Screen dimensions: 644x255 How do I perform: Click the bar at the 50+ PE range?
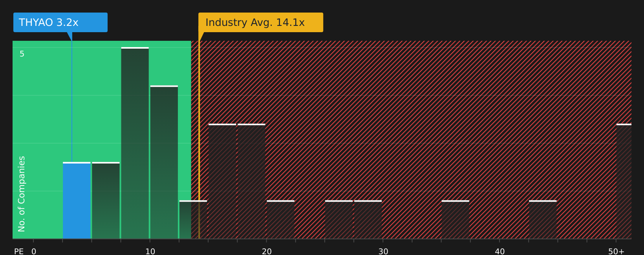tap(624, 181)
